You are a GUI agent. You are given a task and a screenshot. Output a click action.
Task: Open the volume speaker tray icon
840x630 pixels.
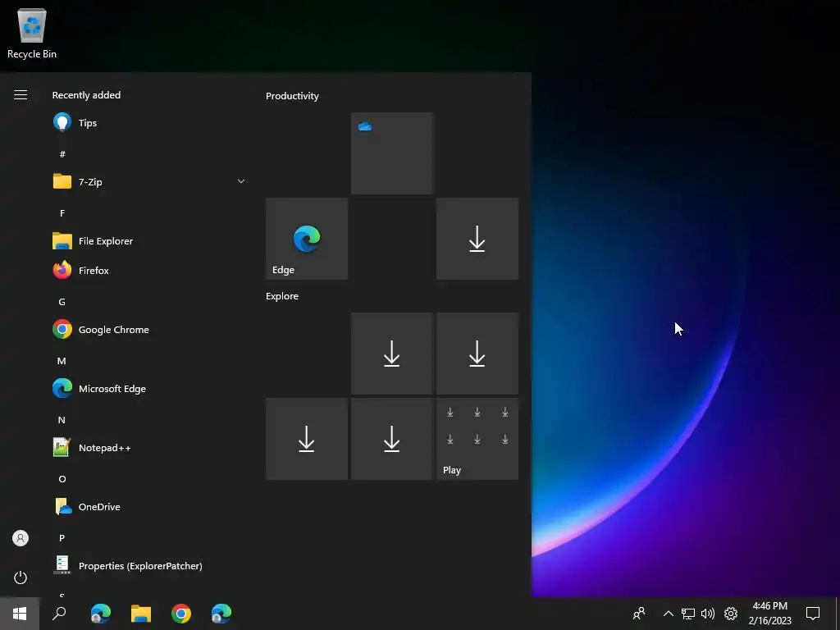point(708,614)
